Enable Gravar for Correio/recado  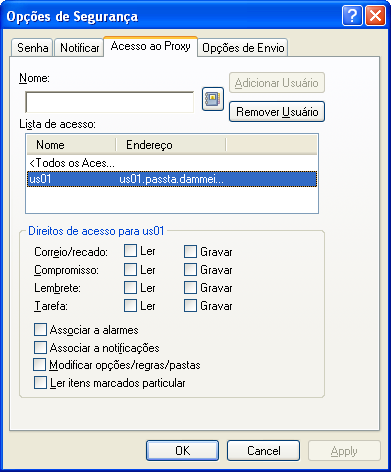coord(190,252)
